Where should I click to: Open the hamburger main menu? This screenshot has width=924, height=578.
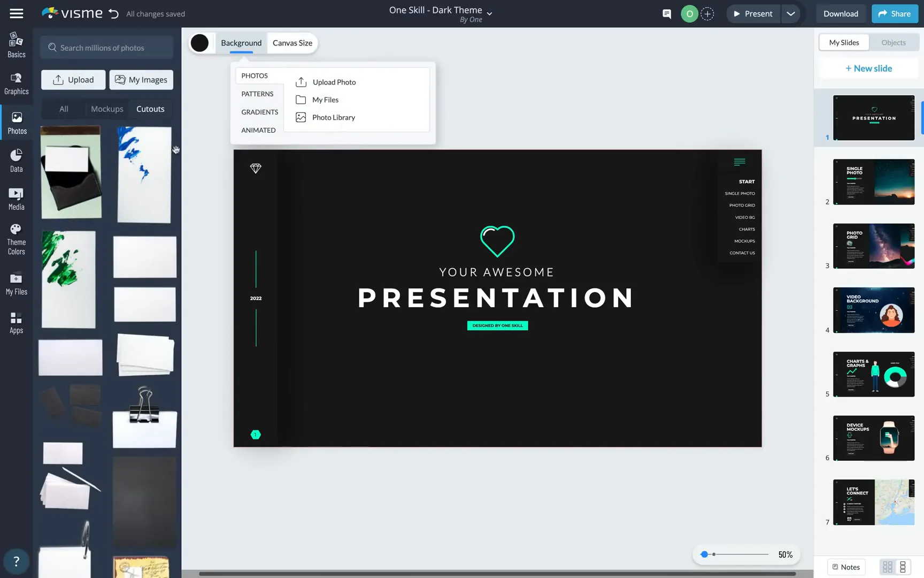pos(17,13)
